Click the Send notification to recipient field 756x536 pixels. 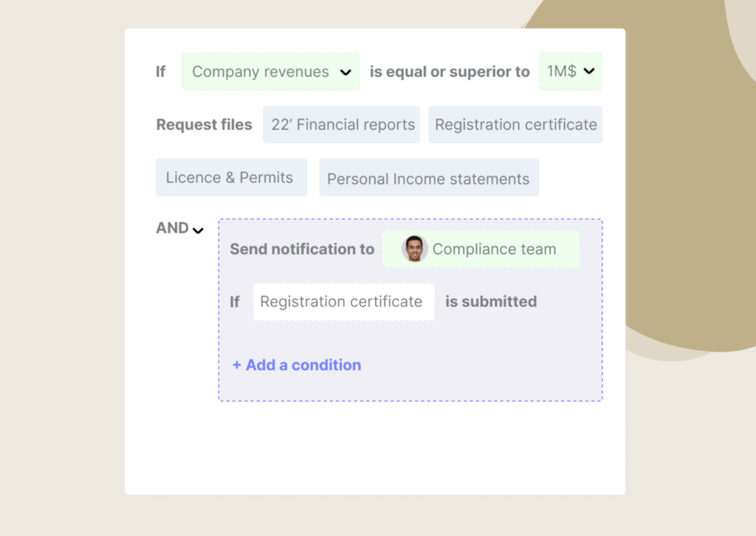(x=481, y=249)
